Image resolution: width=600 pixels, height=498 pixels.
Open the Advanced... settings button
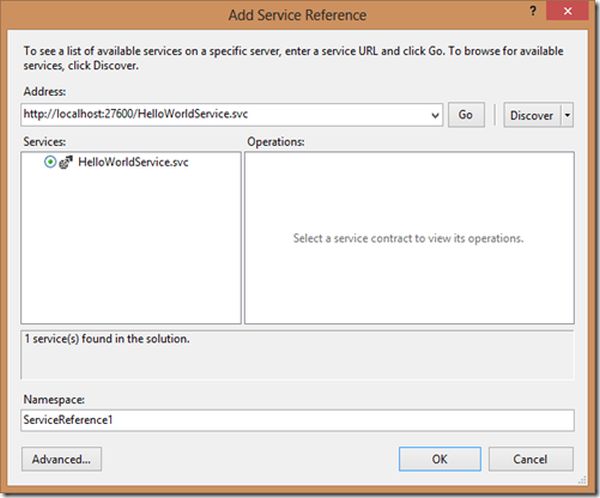pos(62,459)
